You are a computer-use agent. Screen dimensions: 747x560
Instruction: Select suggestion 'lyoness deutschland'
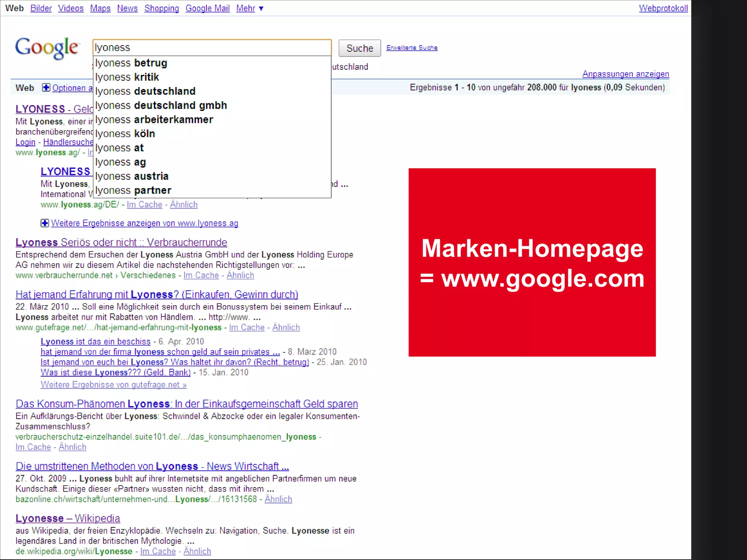[x=212, y=92]
